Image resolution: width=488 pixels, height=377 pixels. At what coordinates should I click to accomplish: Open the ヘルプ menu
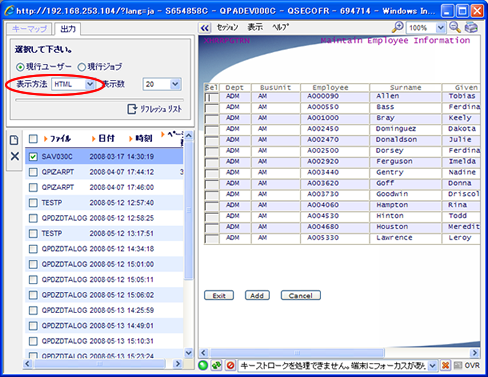[x=280, y=27]
